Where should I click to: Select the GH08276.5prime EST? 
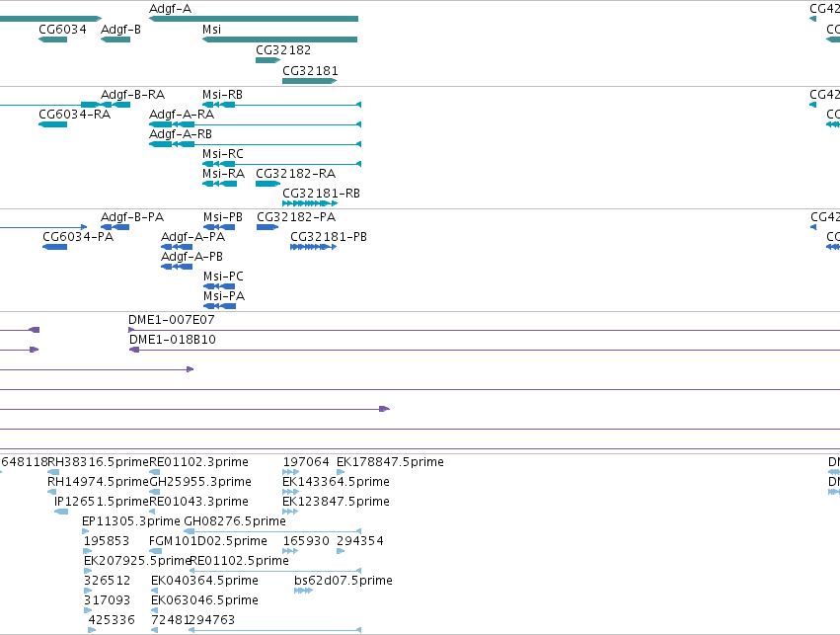tap(272, 532)
